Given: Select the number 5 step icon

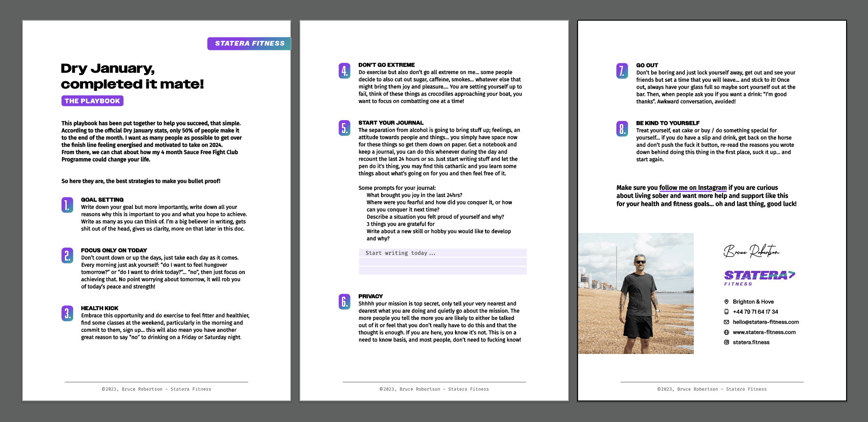Looking at the screenshot, I should [344, 128].
